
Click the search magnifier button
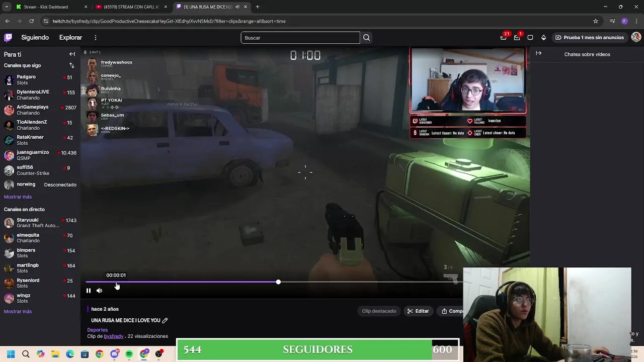(x=366, y=37)
